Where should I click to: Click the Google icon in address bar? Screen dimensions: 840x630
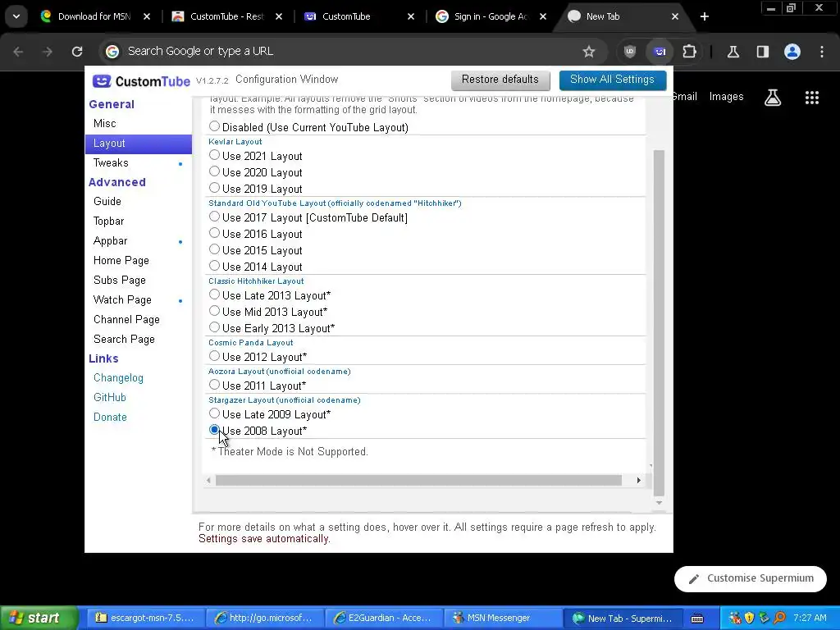tap(112, 52)
